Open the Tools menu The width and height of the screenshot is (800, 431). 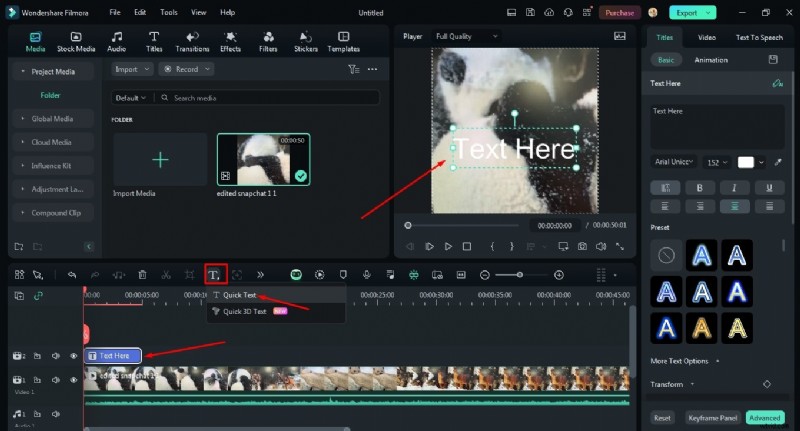pos(168,12)
